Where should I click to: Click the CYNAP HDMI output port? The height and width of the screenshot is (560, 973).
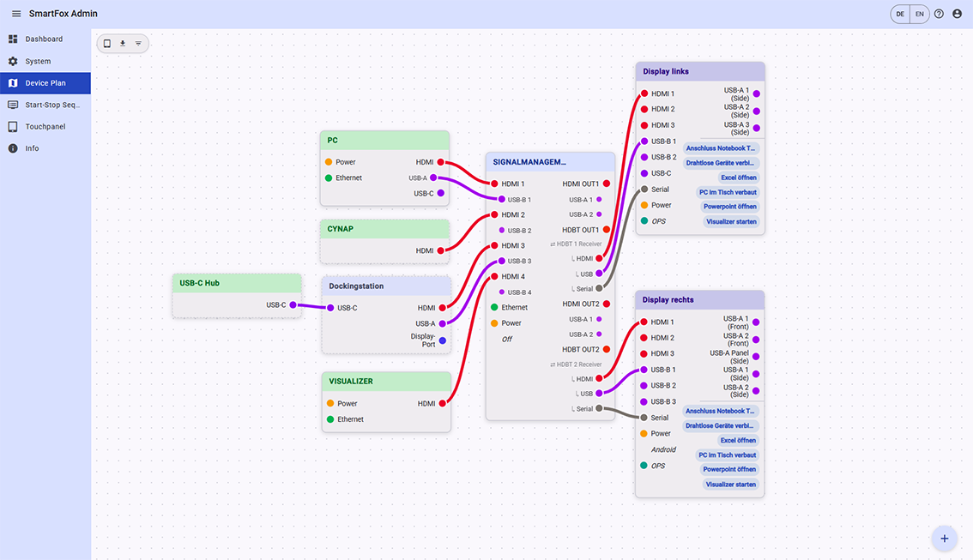pyautogui.click(x=440, y=250)
